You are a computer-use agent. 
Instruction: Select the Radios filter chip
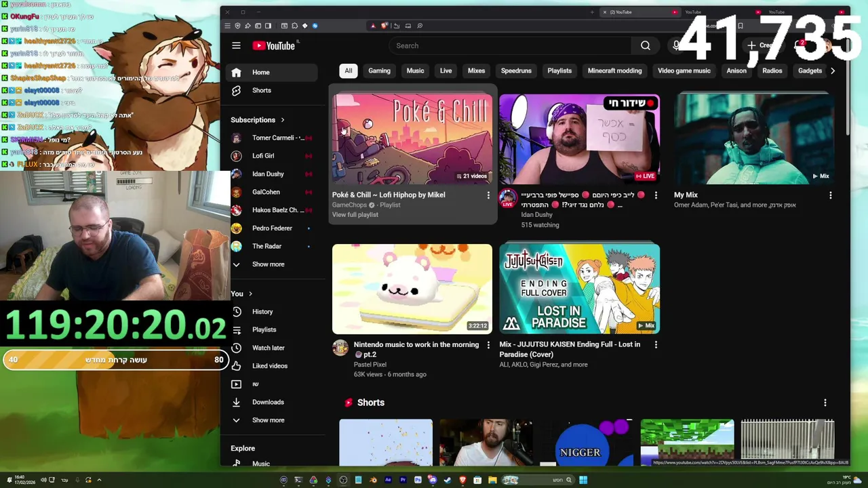coord(772,70)
